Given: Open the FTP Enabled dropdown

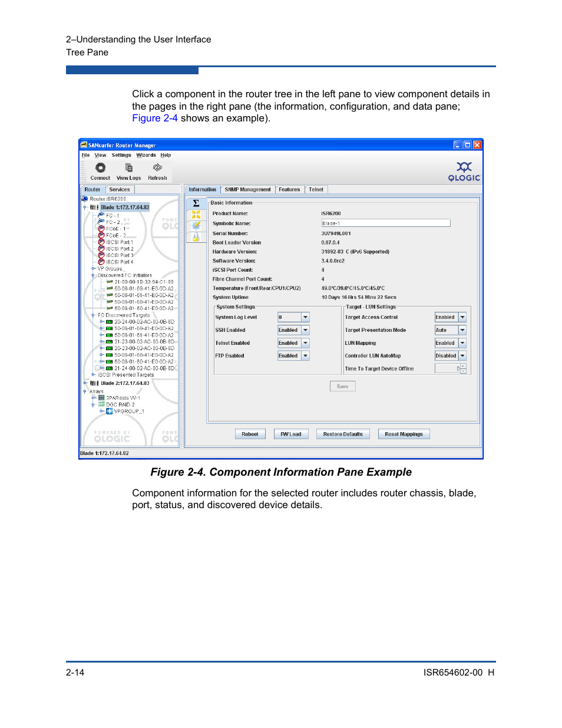Looking at the screenshot, I should [305, 356].
